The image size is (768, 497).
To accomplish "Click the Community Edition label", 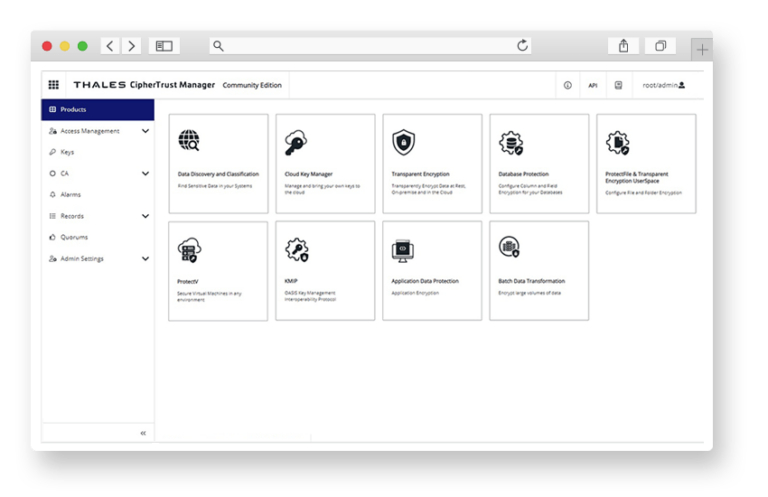I will click(x=252, y=85).
